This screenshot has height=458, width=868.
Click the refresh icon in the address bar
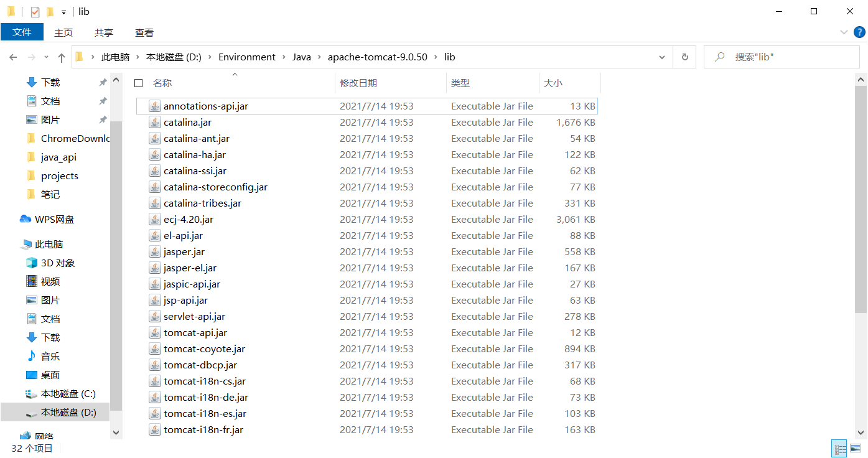click(684, 57)
